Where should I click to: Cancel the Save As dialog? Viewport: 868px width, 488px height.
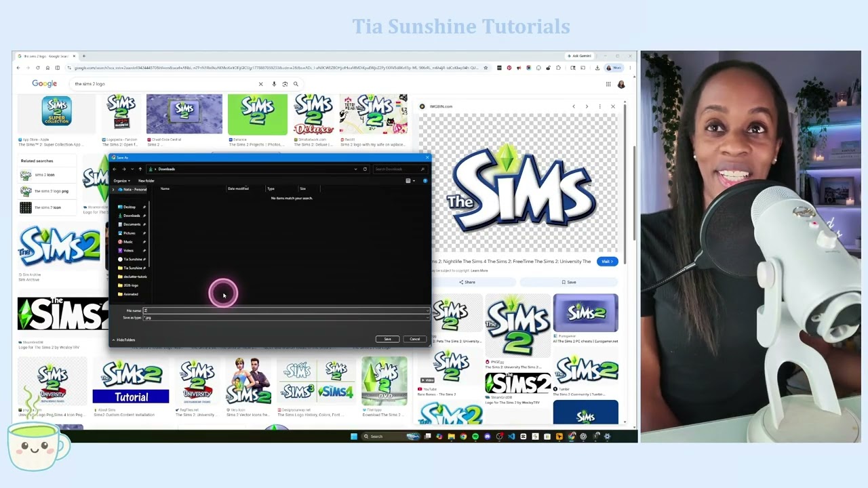tap(414, 339)
